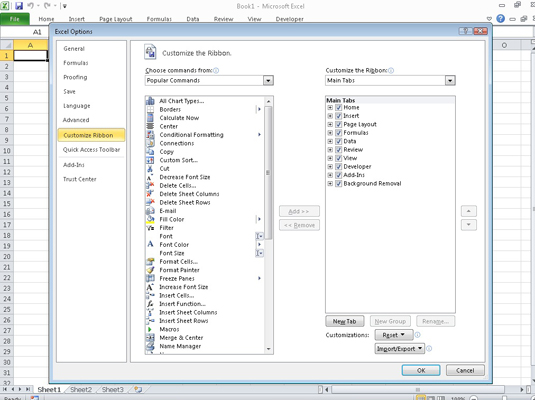This screenshot has width=535, height=400.
Task: Open the Reset customizations dropdown
Action: tap(394, 335)
